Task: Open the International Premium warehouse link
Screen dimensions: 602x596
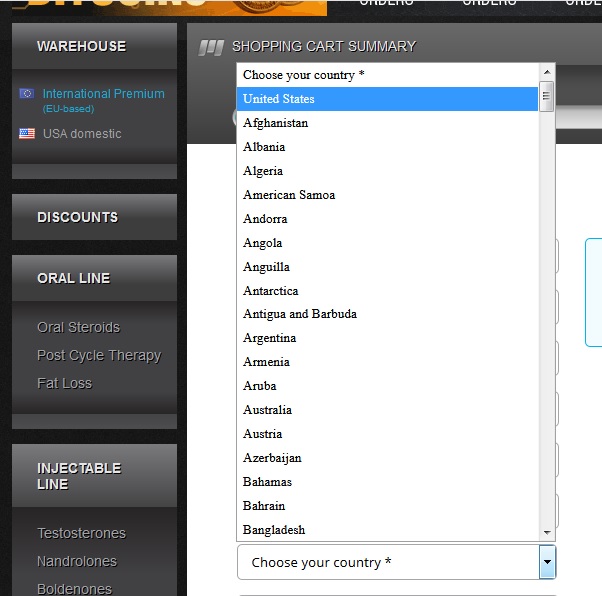Action: pos(103,94)
